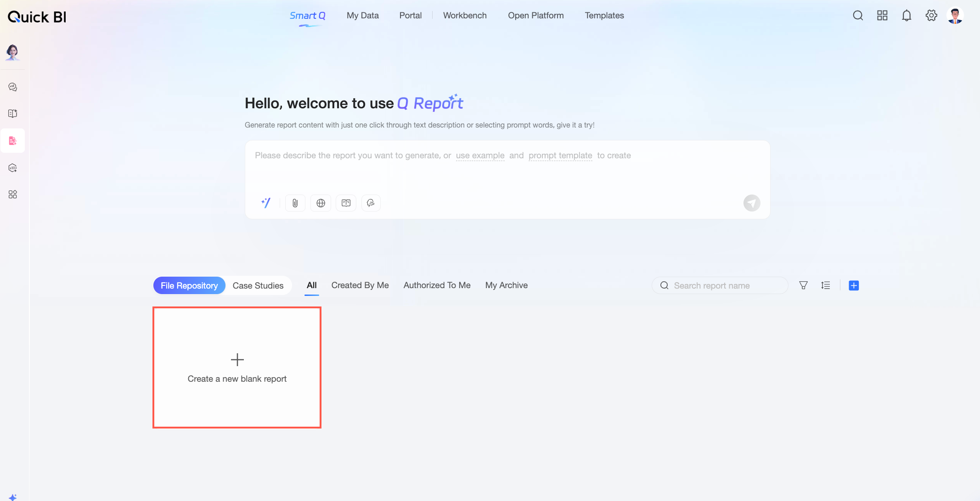Open the user profile avatar menu
The height and width of the screenshot is (501, 980).
coord(955,16)
